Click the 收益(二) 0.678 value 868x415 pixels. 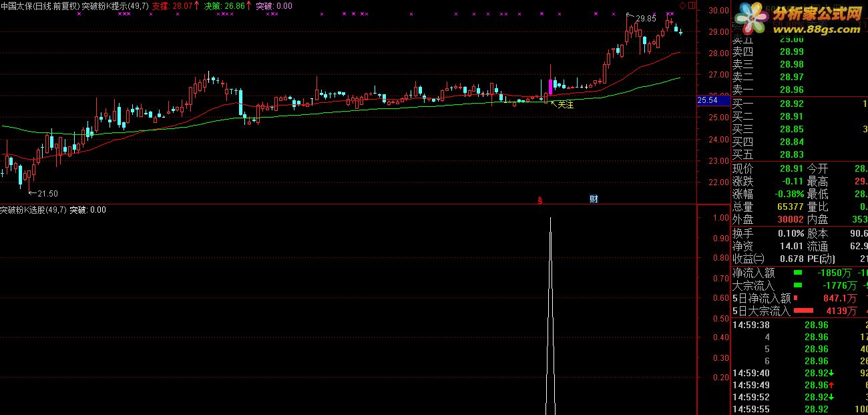[791, 259]
